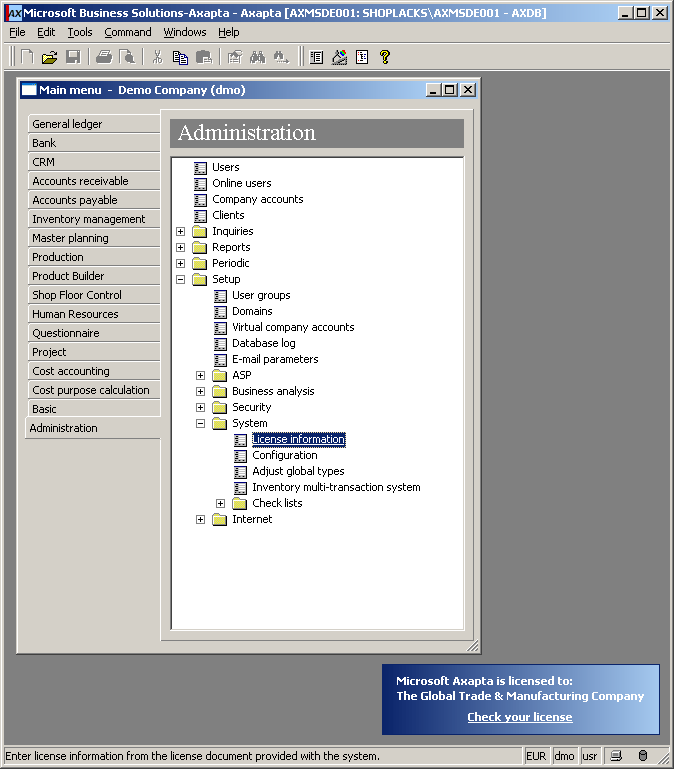Click the Online users form icon
674x769 pixels.
tap(200, 184)
